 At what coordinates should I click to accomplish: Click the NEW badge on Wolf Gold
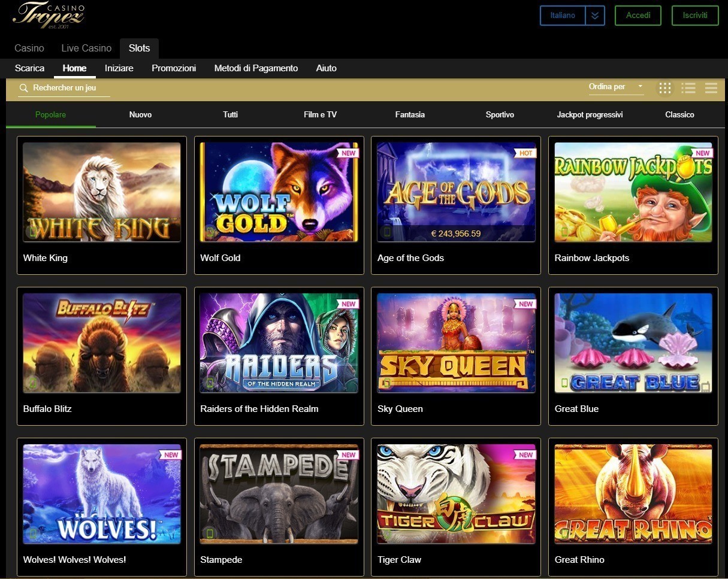[348, 153]
